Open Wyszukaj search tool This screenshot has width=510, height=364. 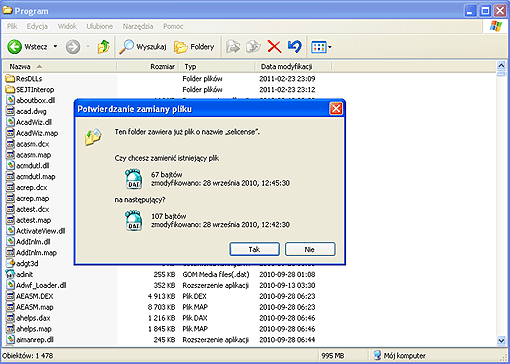pyautogui.click(x=143, y=47)
